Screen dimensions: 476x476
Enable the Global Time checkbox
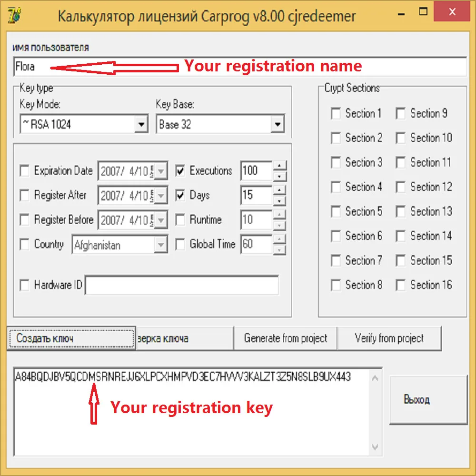pos(180,244)
